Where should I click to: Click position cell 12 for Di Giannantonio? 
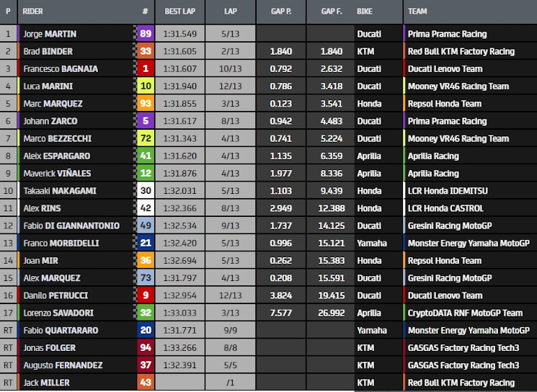tap(8, 226)
